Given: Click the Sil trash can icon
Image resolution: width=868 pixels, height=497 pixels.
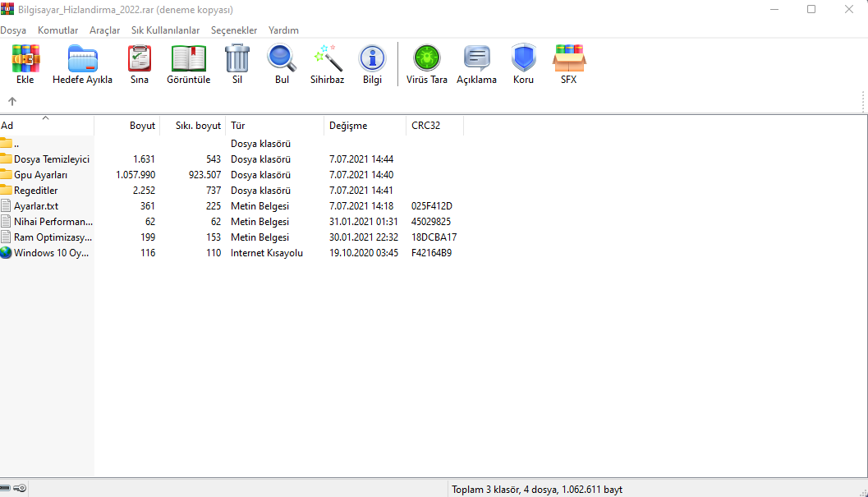Looking at the screenshot, I should [x=237, y=58].
